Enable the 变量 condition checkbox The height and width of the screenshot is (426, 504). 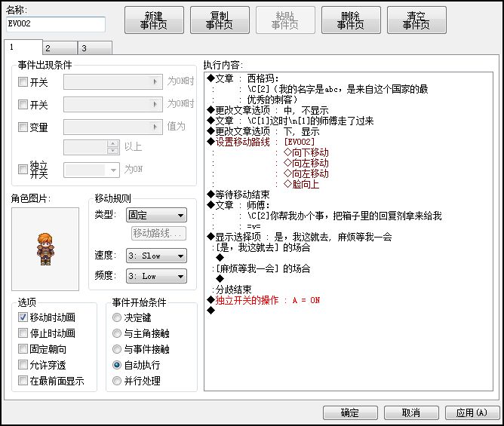[x=23, y=127]
